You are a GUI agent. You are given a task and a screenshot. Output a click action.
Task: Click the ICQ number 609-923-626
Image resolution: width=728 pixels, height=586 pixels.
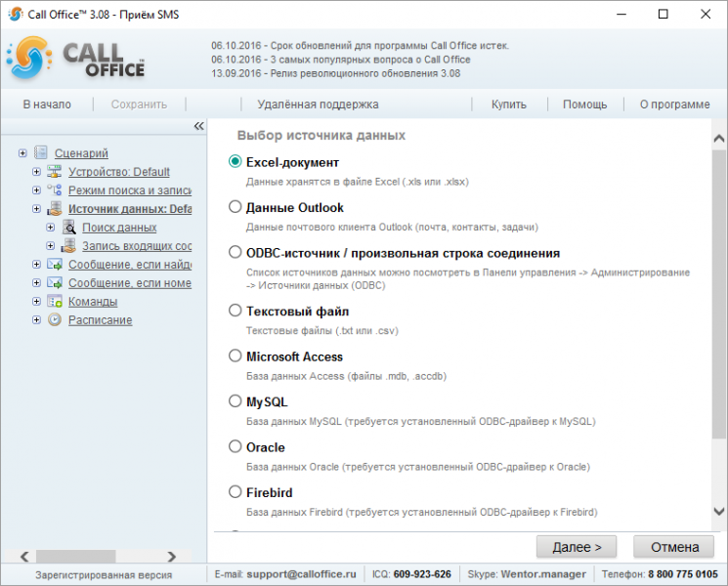422,574
